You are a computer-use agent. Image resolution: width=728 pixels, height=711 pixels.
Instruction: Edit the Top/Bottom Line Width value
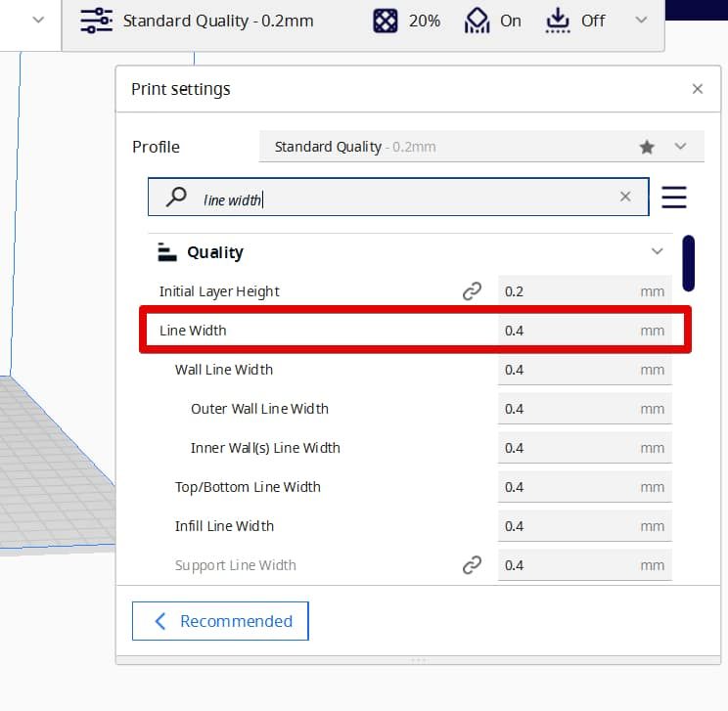point(584,487)
